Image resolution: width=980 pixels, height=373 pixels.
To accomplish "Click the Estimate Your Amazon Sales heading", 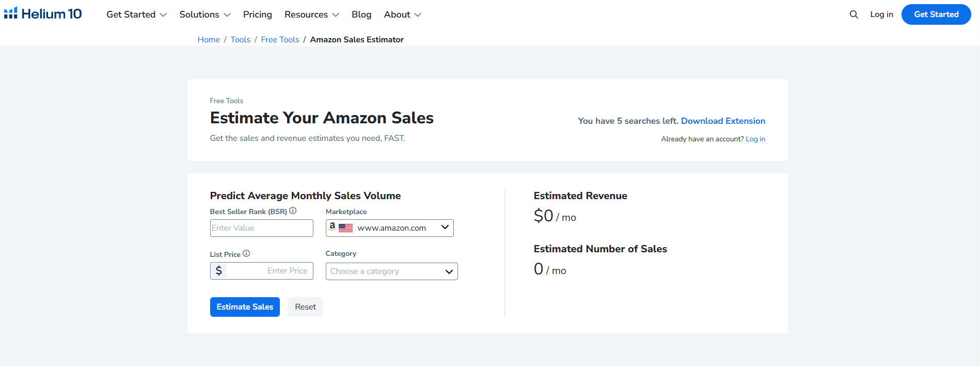I will (x=322, y=118).
